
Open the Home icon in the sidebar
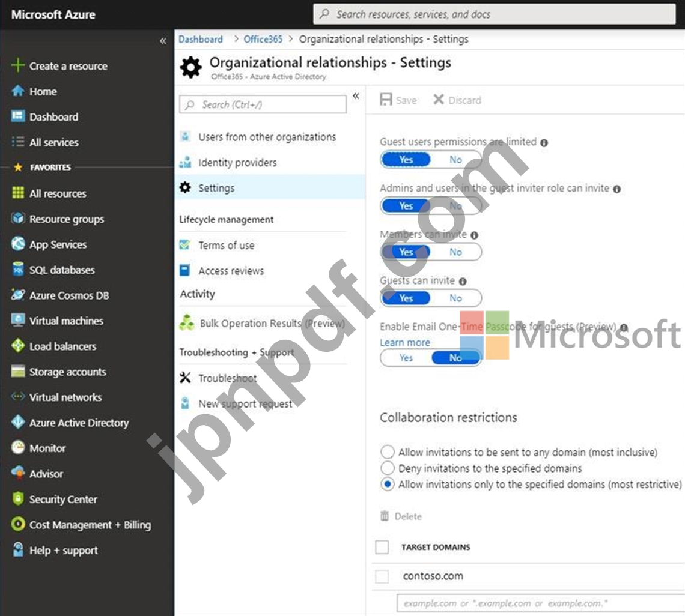[x=18, y=91]
